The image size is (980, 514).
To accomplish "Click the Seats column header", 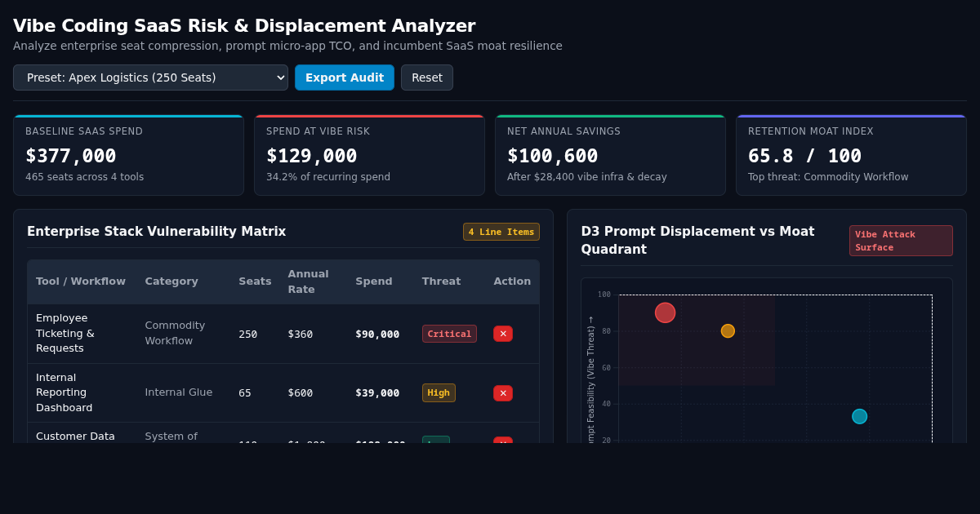I will 255,281.
